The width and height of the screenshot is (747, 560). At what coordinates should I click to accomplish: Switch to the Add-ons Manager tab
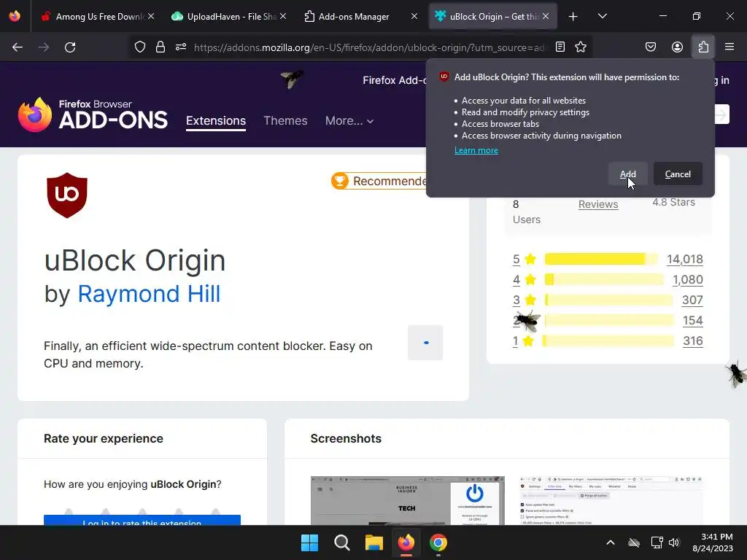(360, 16)
